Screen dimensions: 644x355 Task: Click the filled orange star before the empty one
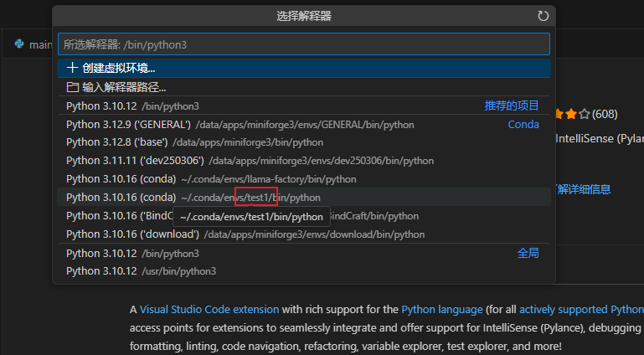click(x=571, y=114)
